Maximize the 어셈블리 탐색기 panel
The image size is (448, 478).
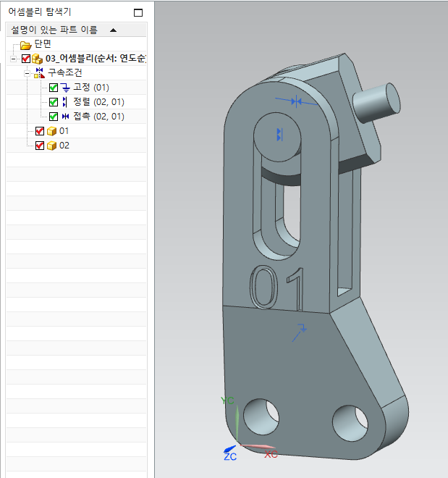pos(139,12)
